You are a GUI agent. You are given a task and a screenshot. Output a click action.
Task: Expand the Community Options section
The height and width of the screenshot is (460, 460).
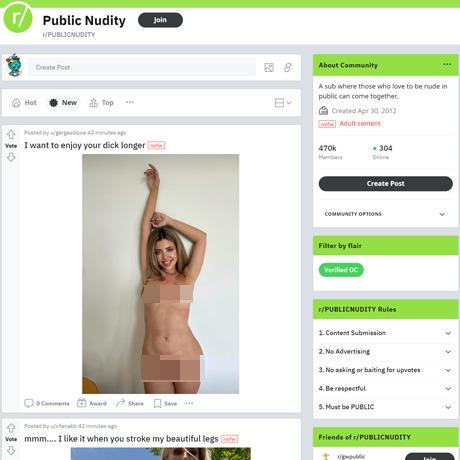point(385,214)
